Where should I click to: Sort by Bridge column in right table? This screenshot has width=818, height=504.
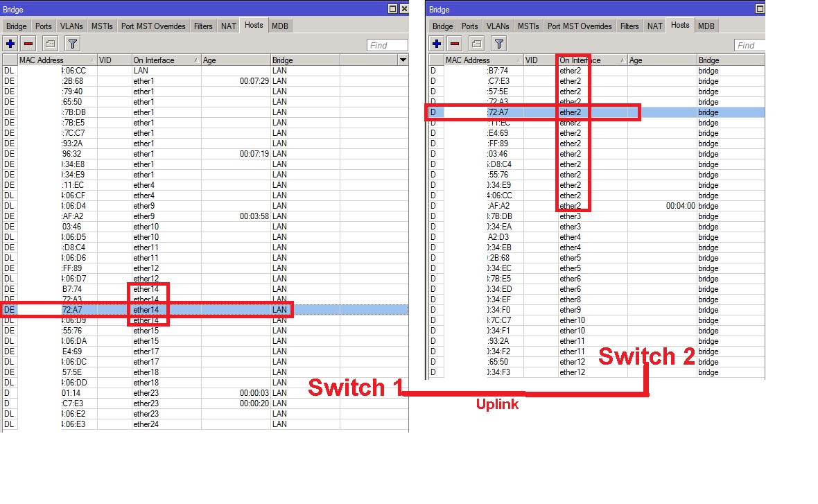(x=731, y=60)
